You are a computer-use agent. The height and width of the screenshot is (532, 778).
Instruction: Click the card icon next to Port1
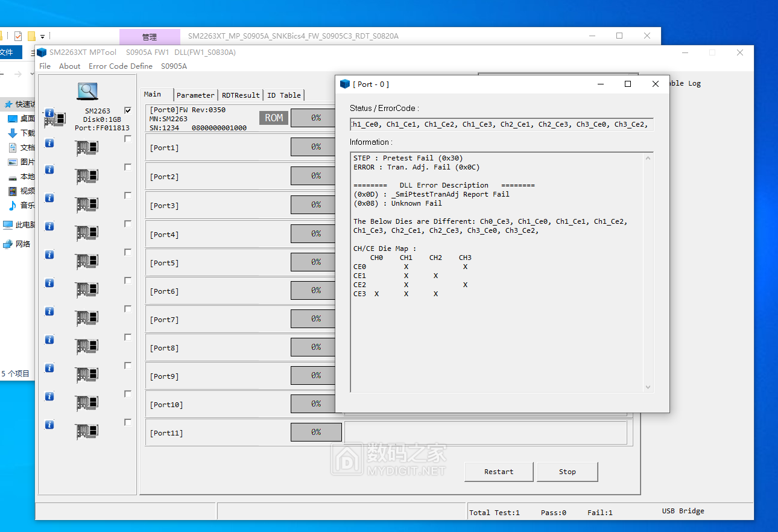tap(87, 148)
